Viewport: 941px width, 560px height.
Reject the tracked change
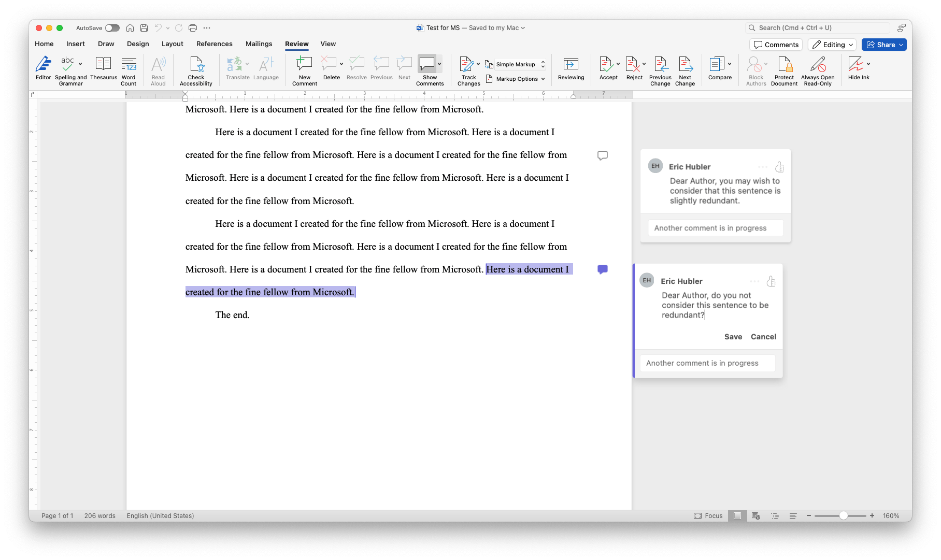pyautogui.click(x=633, y=68)
